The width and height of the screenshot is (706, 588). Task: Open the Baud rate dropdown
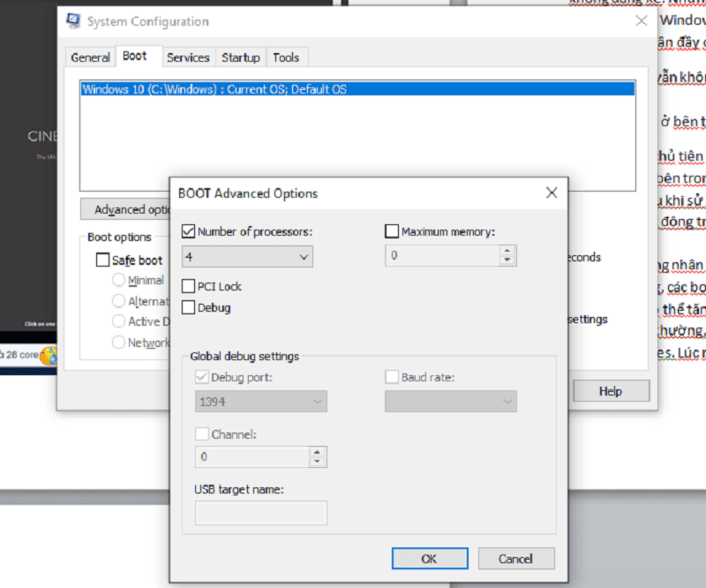(x=450, y=402)
